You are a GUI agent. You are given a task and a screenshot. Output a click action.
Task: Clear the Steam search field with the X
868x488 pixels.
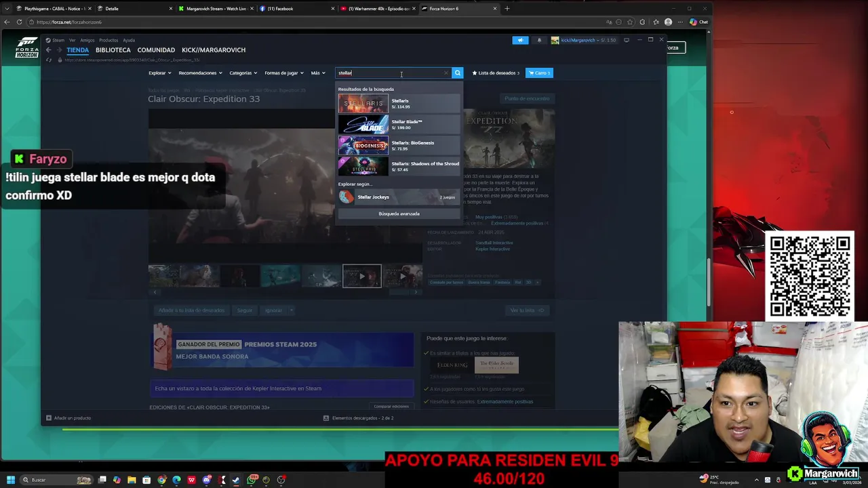[446, 73]
